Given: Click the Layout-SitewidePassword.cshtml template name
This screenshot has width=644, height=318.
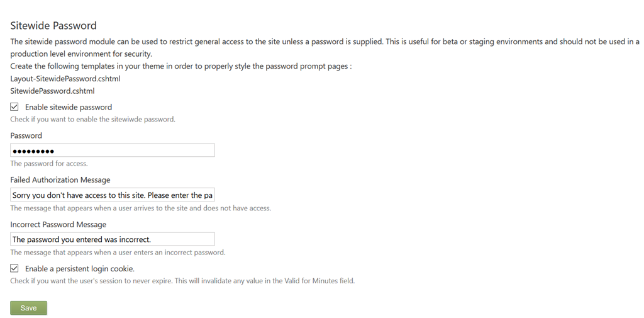Looking at the screenshot, I should tap(65, 79).
